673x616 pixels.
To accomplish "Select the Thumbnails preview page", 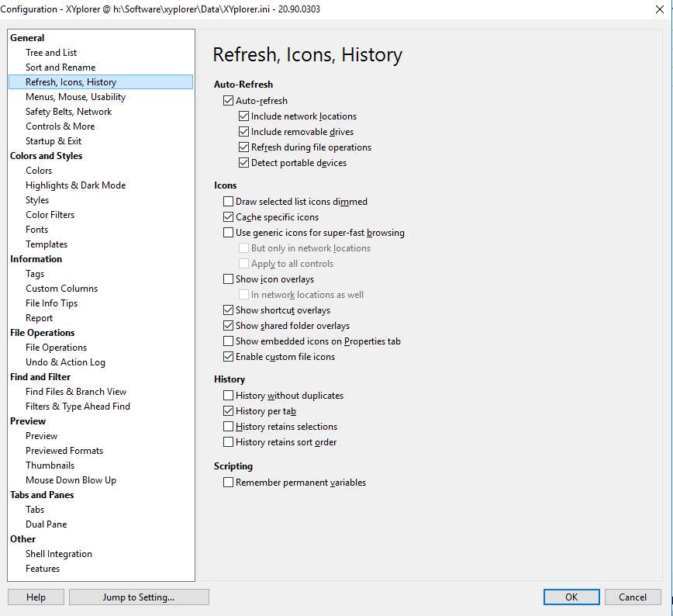I will pos(50,465).
